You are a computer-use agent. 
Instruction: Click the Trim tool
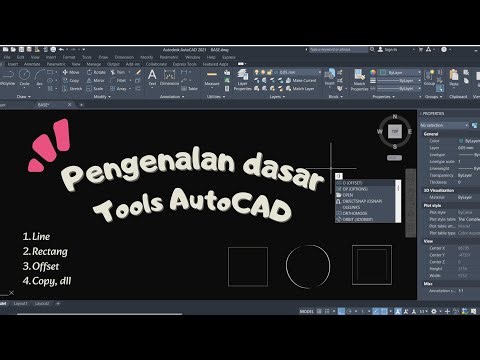click(118, 72)
